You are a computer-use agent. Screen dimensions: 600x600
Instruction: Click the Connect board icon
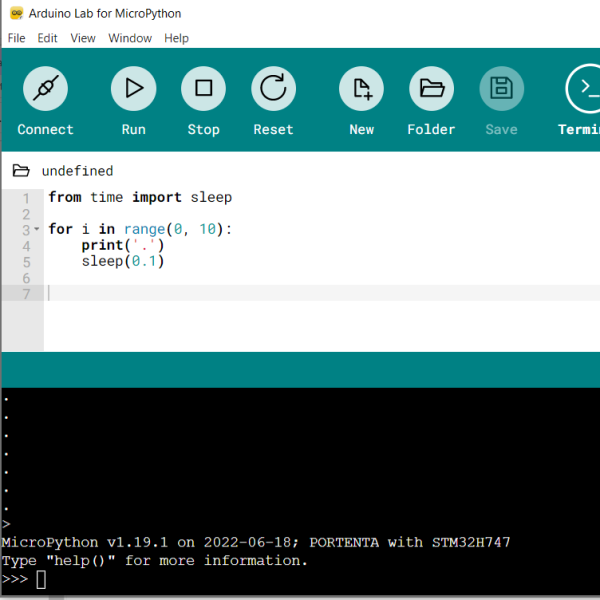(45, 89)
